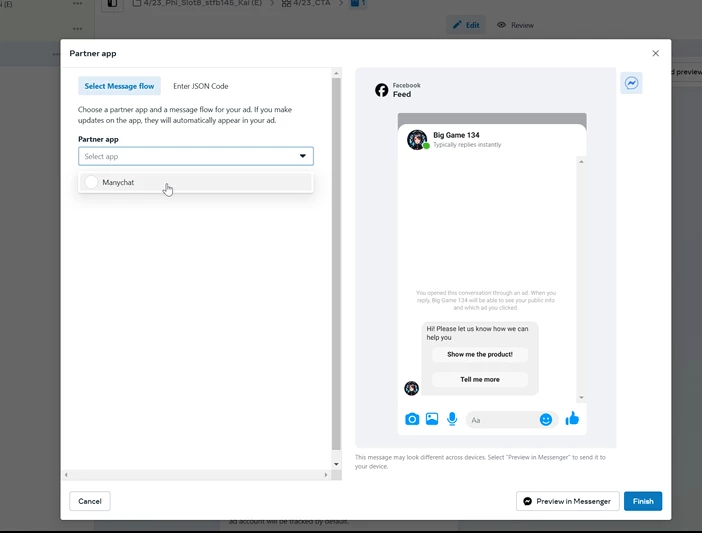Click the horizontal scrollbar right arrow
The width and height of the screenshot is (702, 533).
(326, 475)
